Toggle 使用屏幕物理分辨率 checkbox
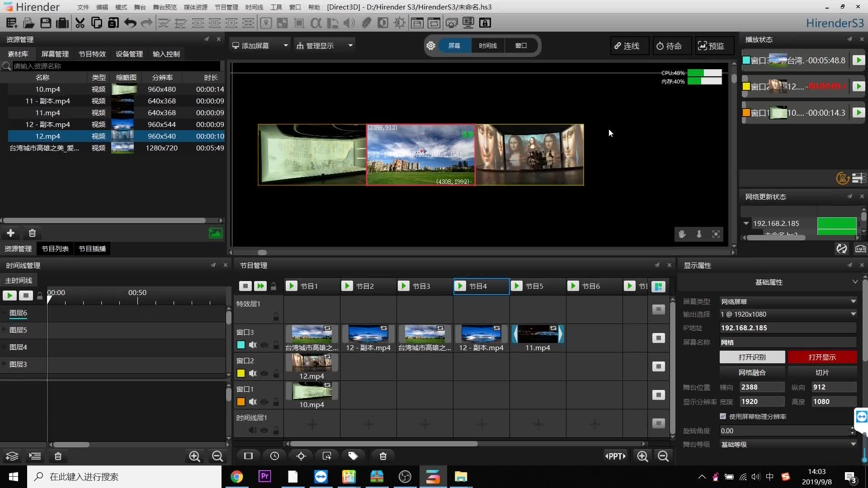The image size is (868, 488). [x=723, y=416]
